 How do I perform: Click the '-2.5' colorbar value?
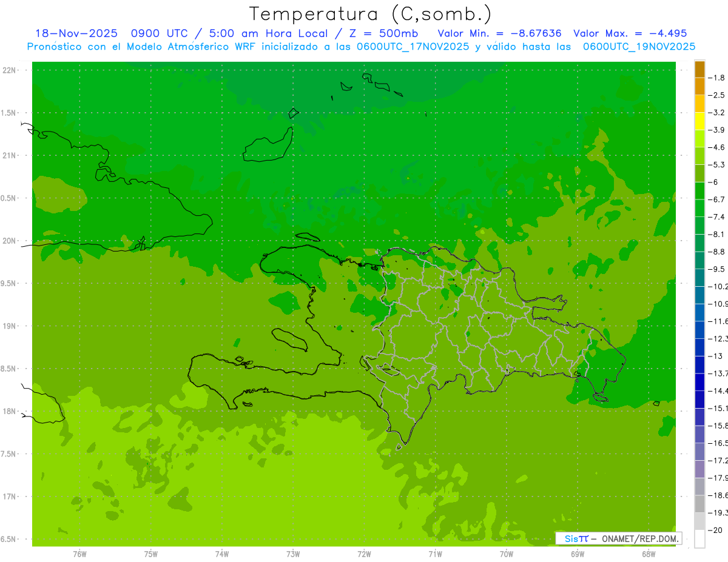[718, 95]
